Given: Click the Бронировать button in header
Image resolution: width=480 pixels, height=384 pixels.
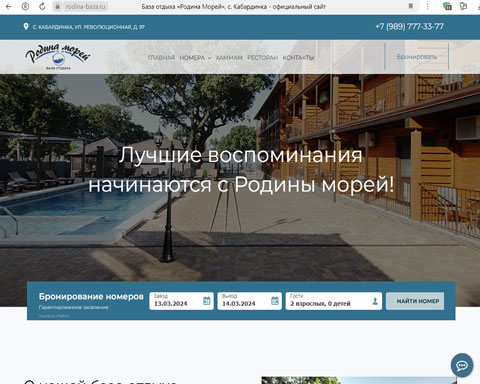Looking at the screenshot, I should pyautogui.click(x=417, y=57).
